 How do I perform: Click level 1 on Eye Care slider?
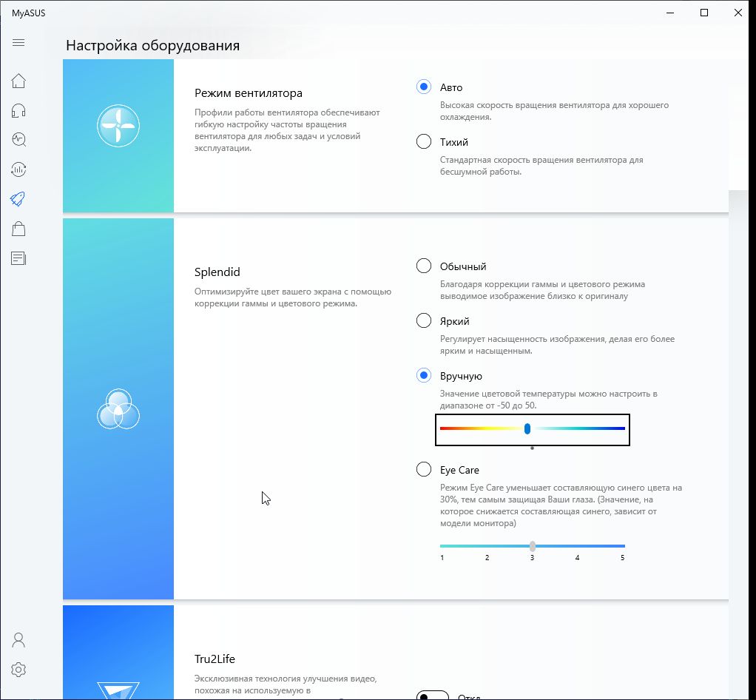click(x=442, y=558)
